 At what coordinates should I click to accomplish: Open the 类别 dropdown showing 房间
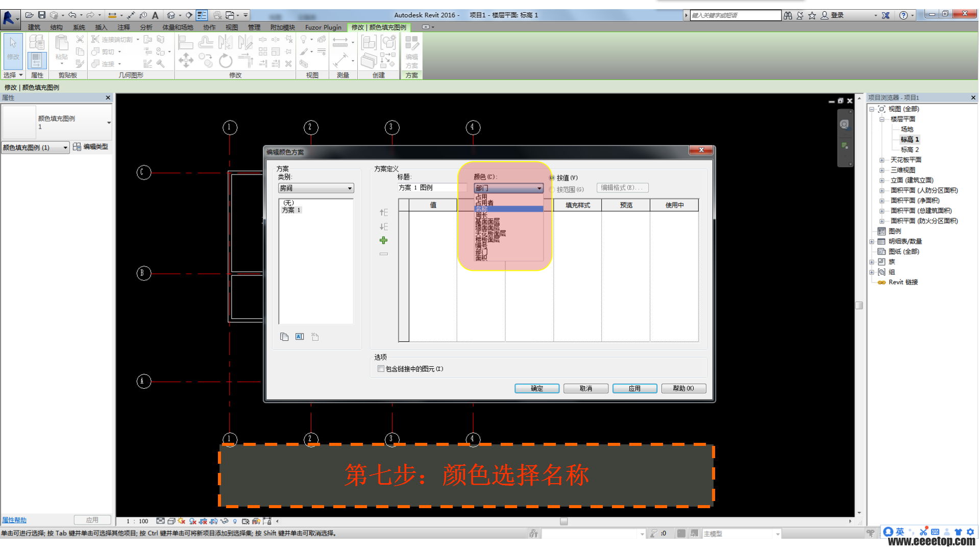316,188
